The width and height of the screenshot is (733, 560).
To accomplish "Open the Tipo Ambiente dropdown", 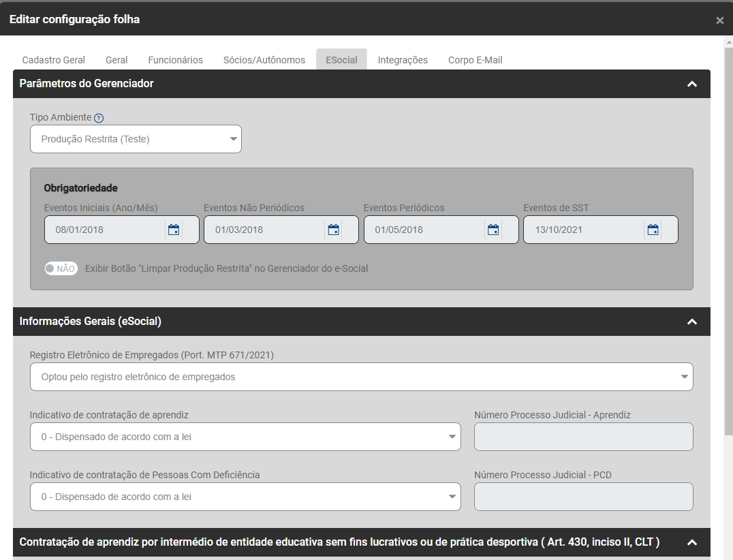I will pos(136,139).
